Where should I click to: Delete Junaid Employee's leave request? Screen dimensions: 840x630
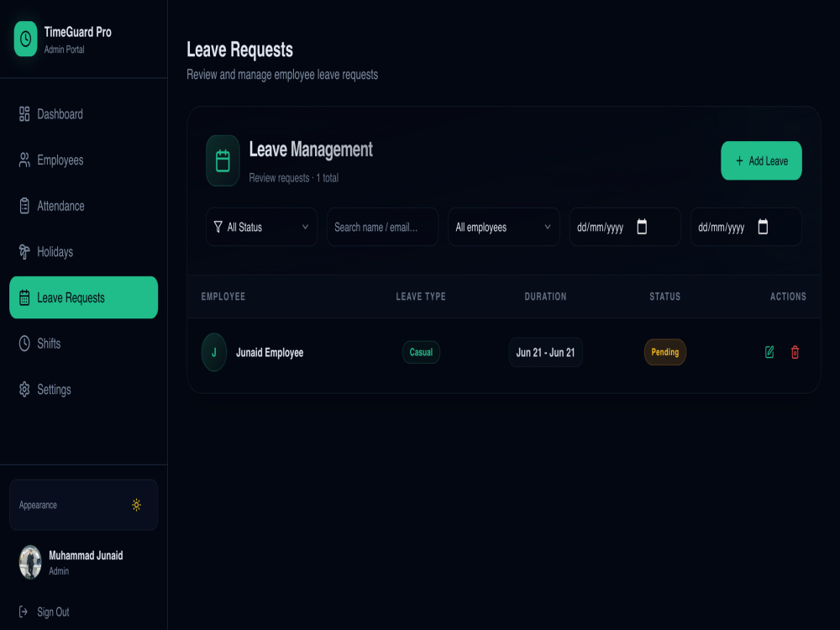click(795, 352)
